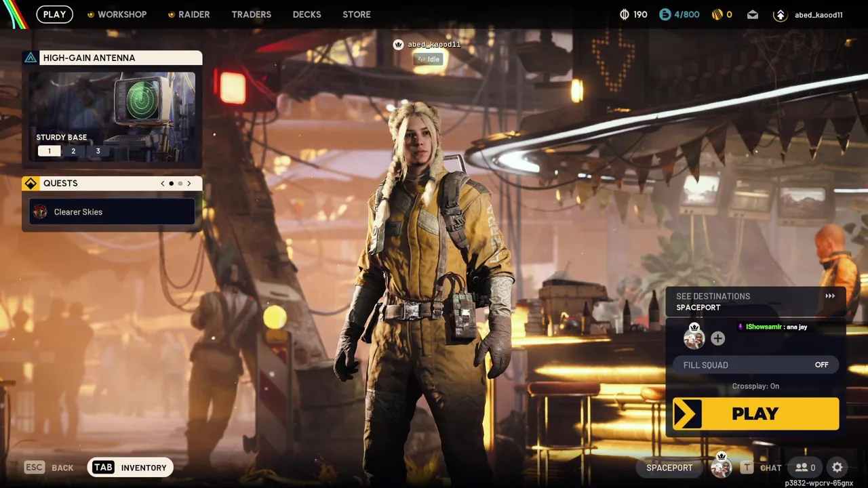Click the Workshop tab notification icon
The image size is (868, 488).
click(x=91, y=14)
